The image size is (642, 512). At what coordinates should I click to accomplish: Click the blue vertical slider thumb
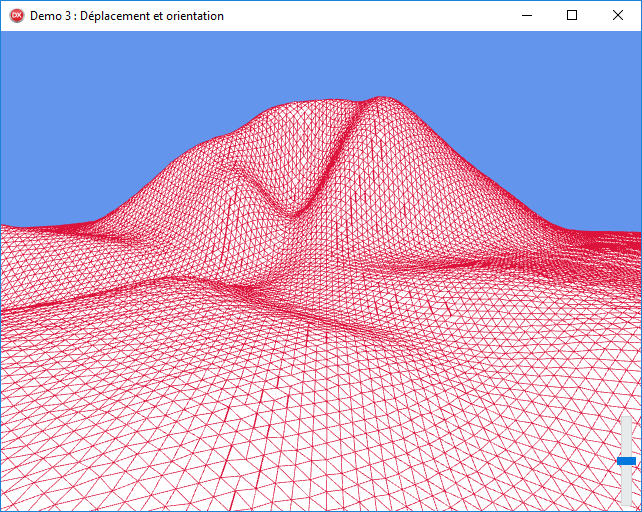coord(626,461)
